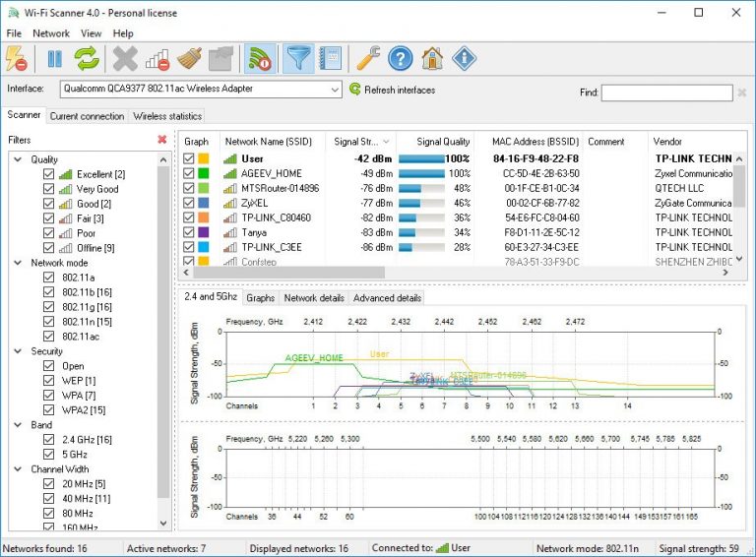Viewport: 756px width, 557px height.
Task: Click the blue question mark help icon
Action: (x=401, y=59)
